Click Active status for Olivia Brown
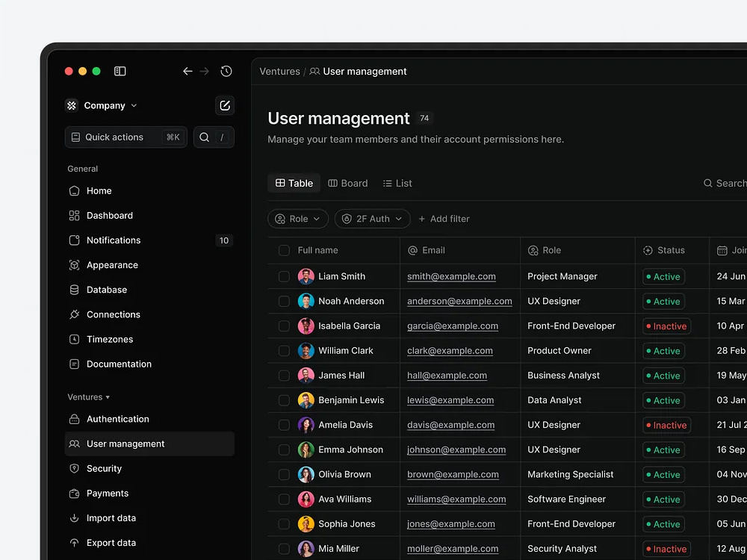The image size is (747, 560). (663, 475)
